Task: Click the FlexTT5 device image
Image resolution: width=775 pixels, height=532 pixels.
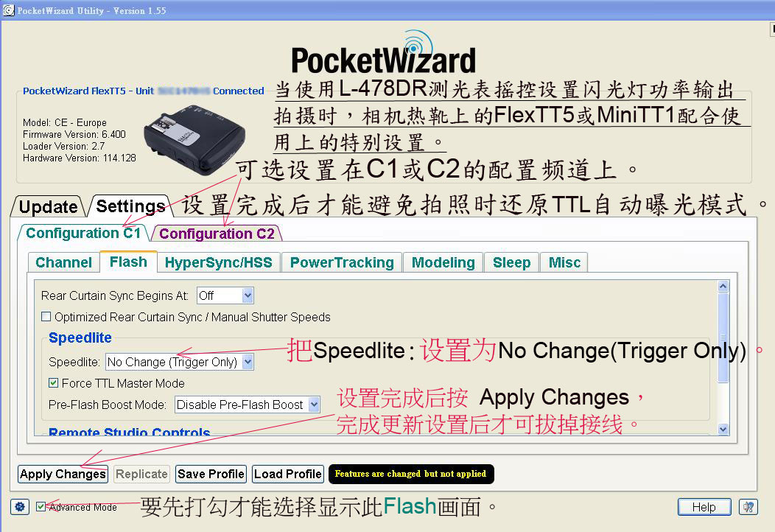Action: pyautogui.click(x=194, y=141)
